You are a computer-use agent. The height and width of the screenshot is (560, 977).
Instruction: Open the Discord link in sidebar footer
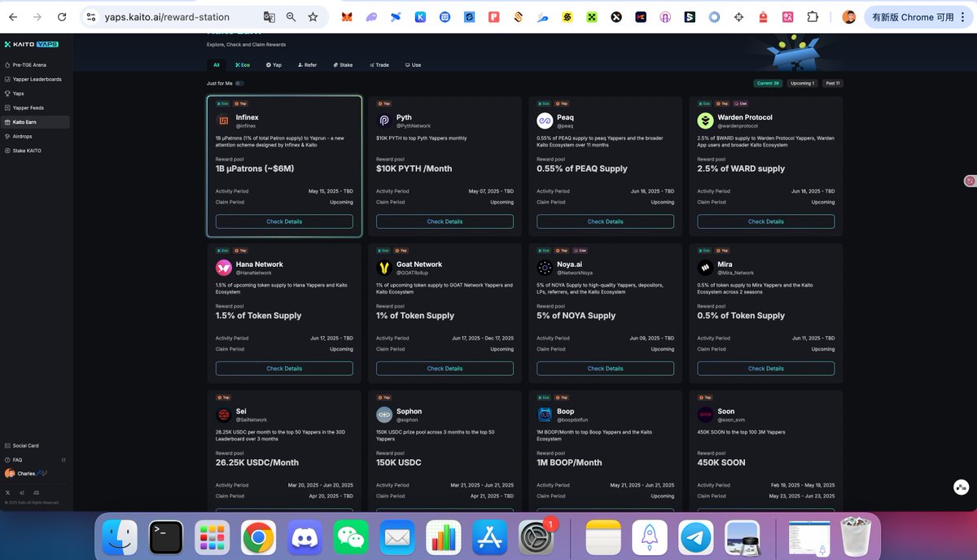36,492
